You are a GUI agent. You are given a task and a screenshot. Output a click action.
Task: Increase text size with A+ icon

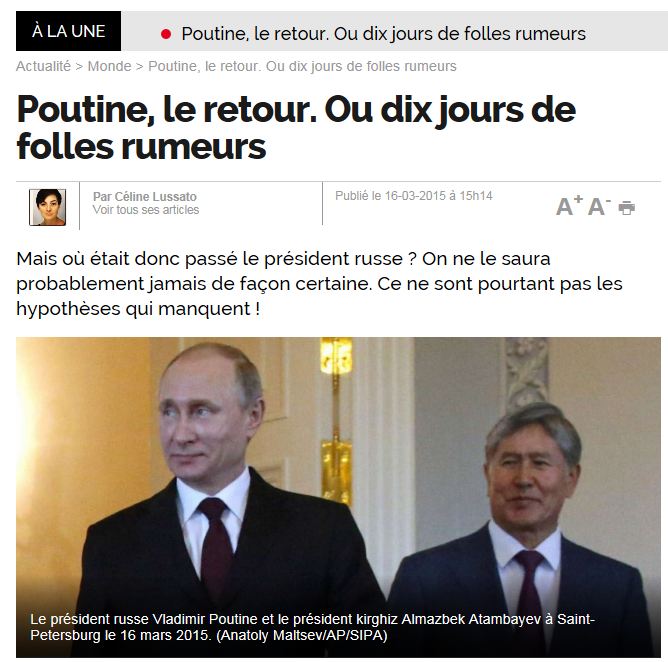click(569, 205)
